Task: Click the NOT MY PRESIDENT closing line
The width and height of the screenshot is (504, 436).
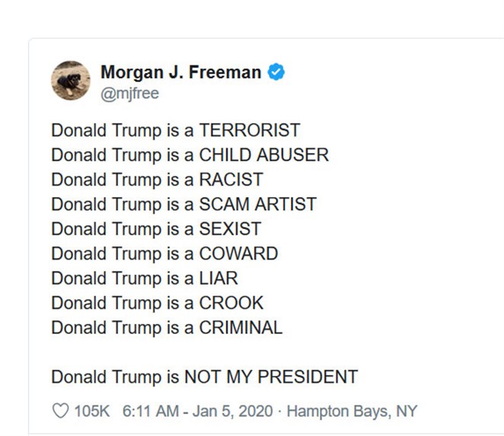Action: pyautogui.click(x=270, y=377)
